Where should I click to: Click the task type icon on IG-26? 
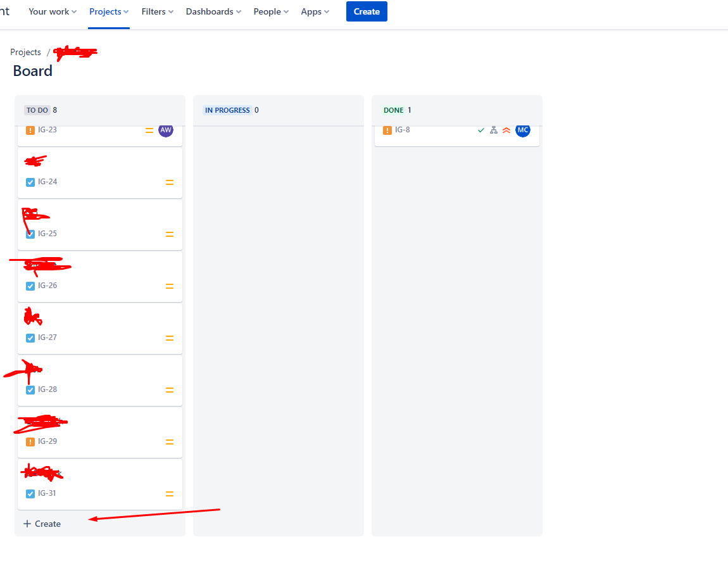point(30,286)
